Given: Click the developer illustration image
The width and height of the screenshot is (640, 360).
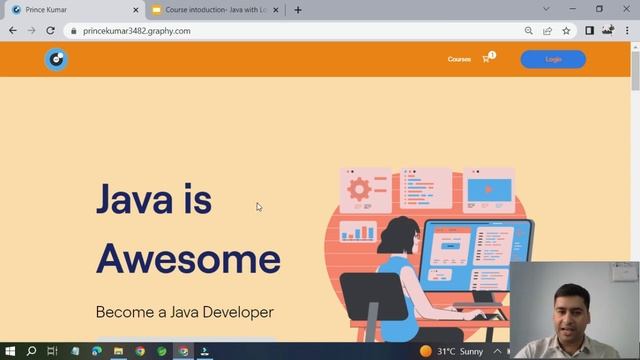Looking at the screenshot, I should 429,254.
